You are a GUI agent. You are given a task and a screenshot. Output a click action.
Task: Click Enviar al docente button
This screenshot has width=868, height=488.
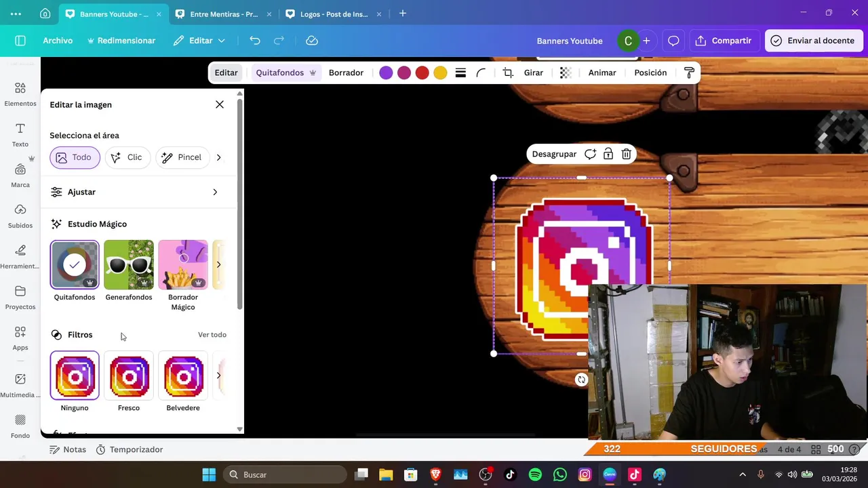pos(812,41)
